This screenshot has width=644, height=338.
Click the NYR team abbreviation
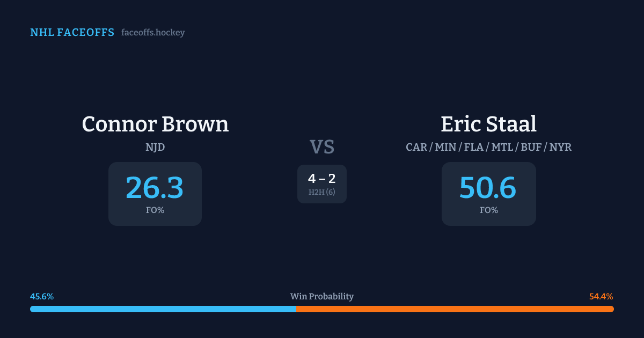(x=560, y=147)
